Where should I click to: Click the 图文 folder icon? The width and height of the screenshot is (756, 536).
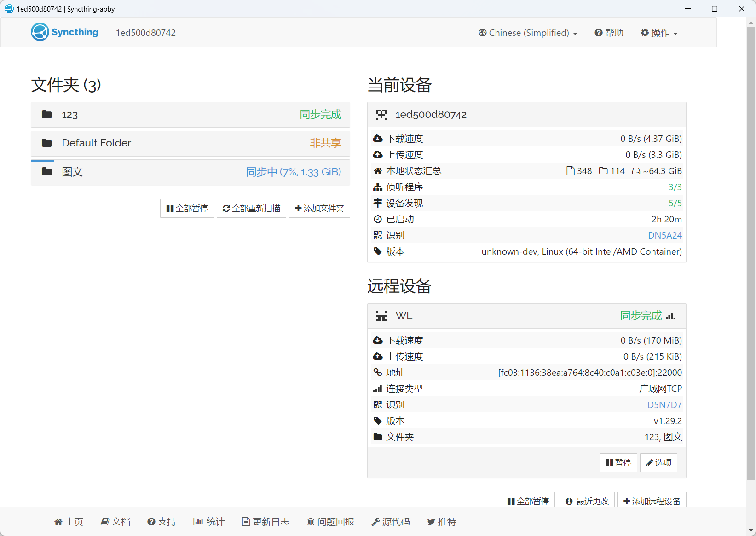point(47,172)
